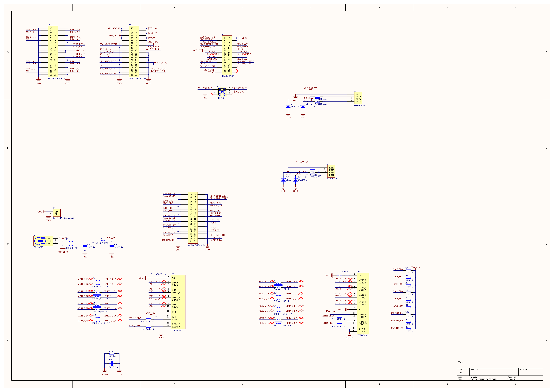Image resolution: width=555 pixels, height=392 pixels.
Task: Click the L2 common-mode choke PLT5BPH501
Action: coord(70,243)
